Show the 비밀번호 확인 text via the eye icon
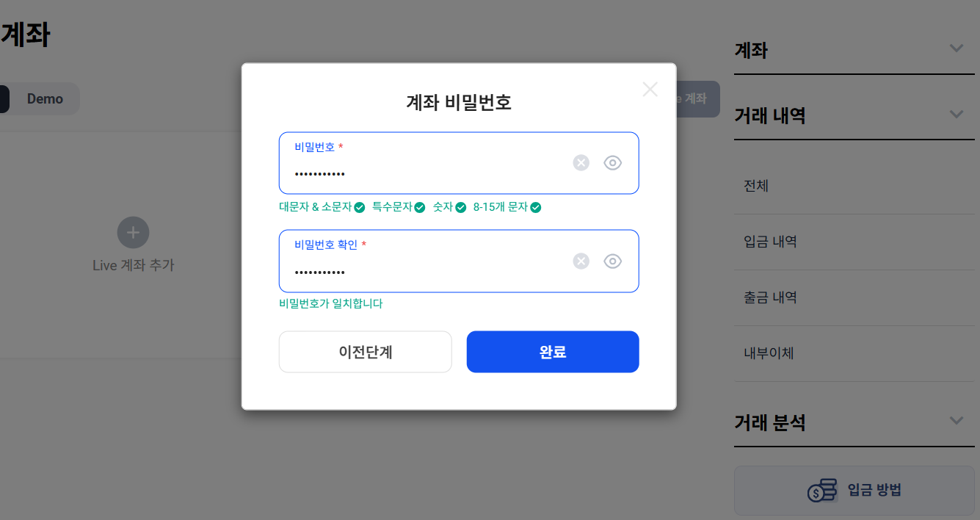This screenshot has height=520, width=980. click(613, 261)
